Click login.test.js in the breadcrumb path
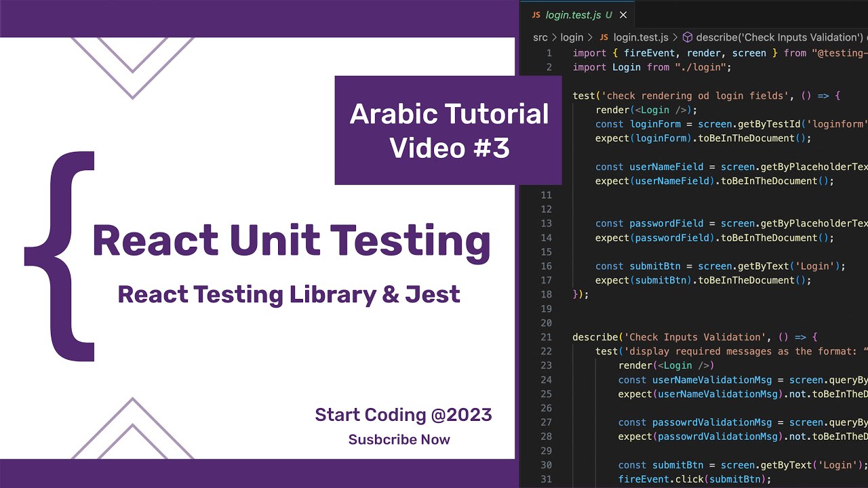 pyautogui.click(x=641, y=37)
